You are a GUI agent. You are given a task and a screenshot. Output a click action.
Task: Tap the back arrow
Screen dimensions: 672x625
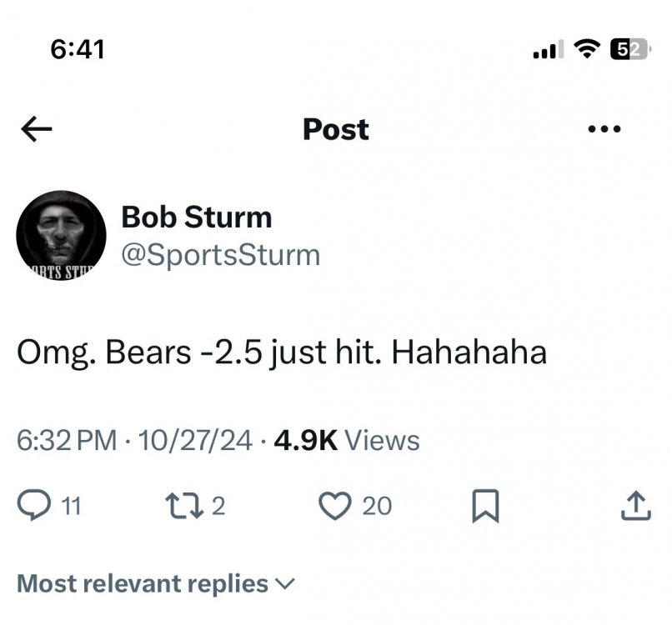[37, 129]
